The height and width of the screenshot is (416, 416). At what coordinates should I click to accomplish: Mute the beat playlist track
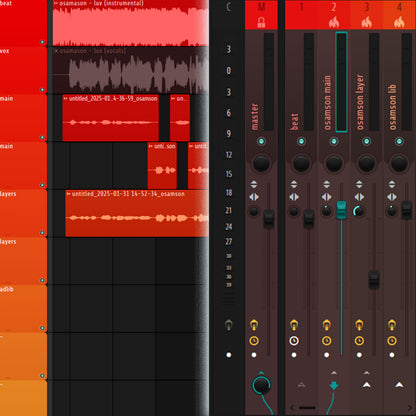coord(42,42)
